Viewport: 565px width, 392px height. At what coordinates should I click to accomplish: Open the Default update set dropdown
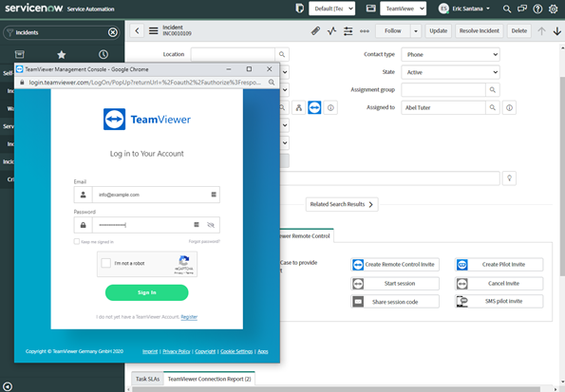point(331,9)
